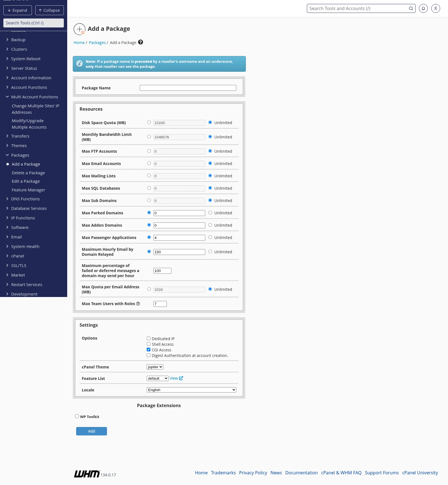Click the WHM logo in footer

[x=87, y=474]
